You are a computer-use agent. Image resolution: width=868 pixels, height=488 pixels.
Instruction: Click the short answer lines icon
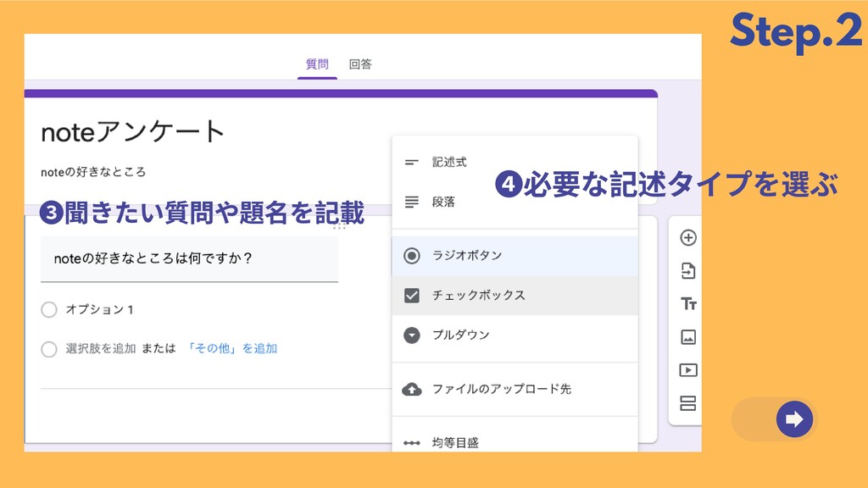pos(411,162)
